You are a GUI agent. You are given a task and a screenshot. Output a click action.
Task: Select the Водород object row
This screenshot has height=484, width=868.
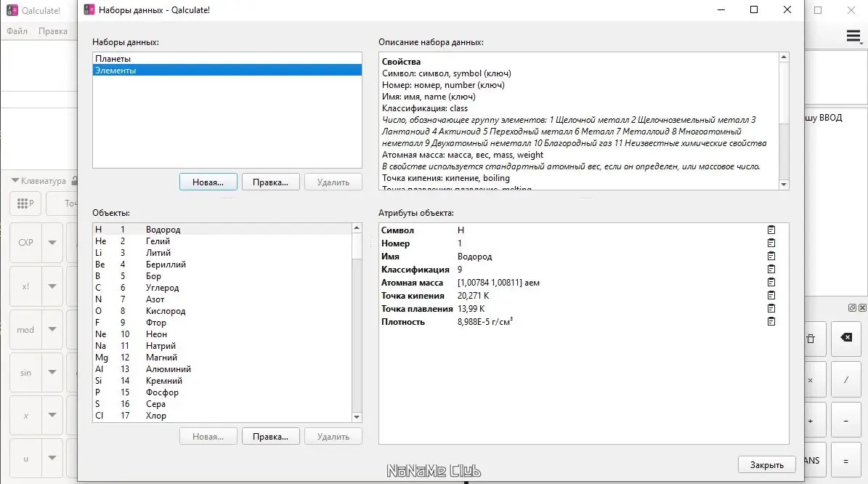[x=222, y=229]
